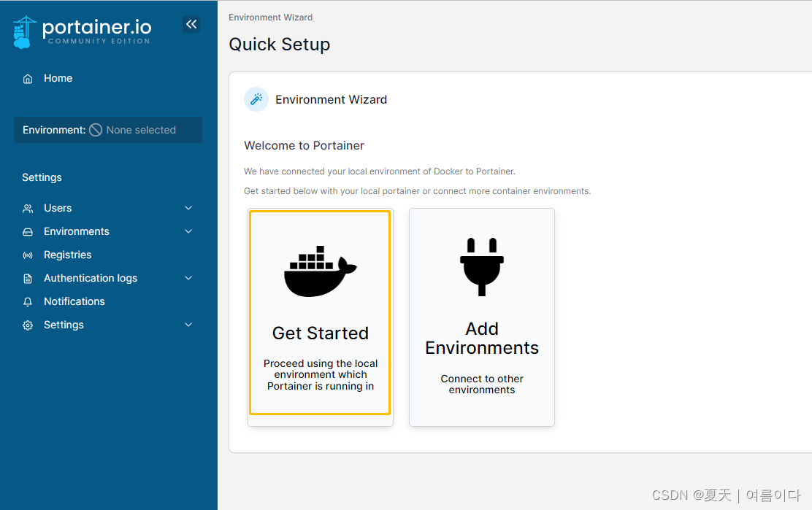
Task: Expand the Settings submenu chevron
Action: click(x=188, y=324)
